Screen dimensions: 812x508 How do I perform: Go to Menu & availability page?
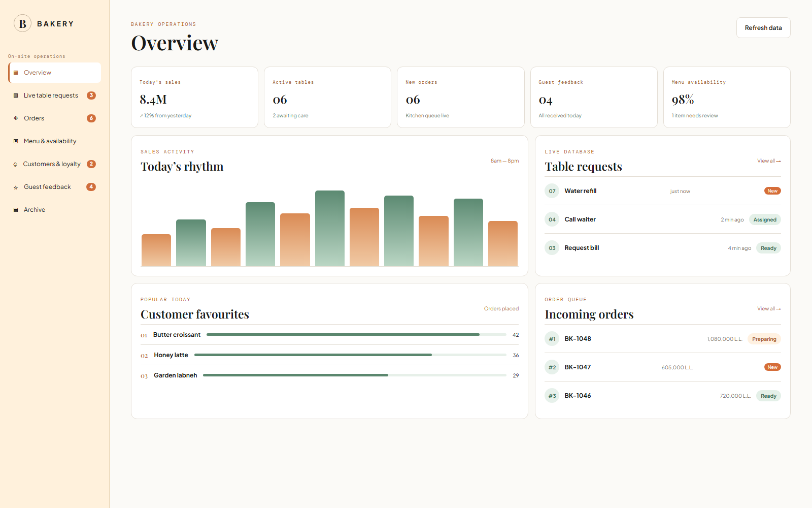[x=55, y=141]
